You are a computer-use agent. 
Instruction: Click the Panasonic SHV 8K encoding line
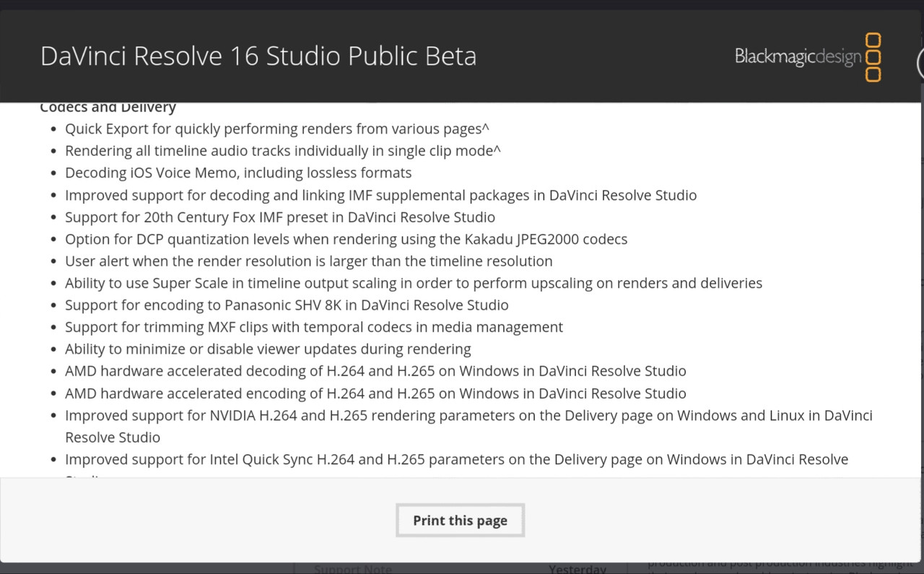tap(287, 305)
